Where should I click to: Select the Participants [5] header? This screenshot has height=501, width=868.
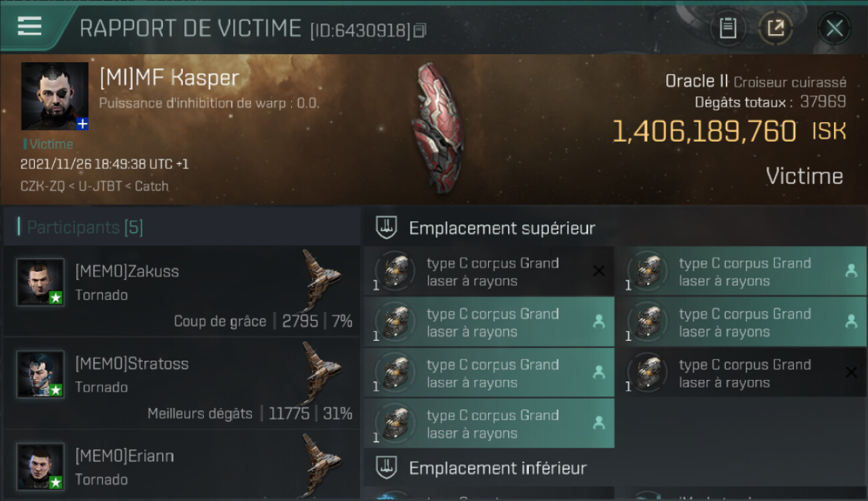85,227
